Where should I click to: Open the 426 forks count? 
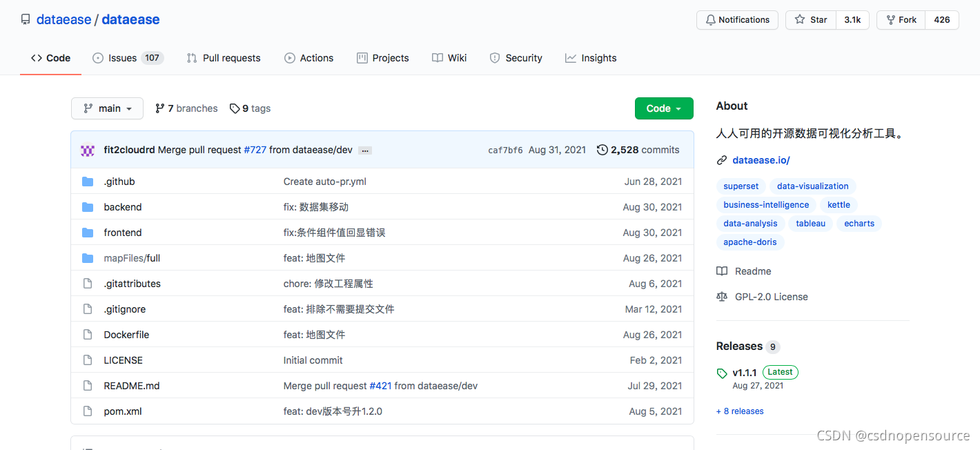click(x=942, y=20)
